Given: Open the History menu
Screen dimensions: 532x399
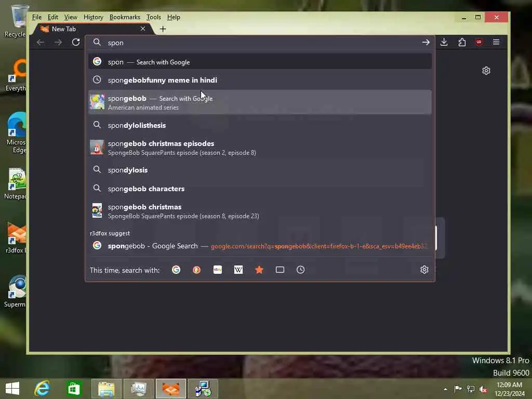Looking at the screenshot, I should (x=94, y=17).
